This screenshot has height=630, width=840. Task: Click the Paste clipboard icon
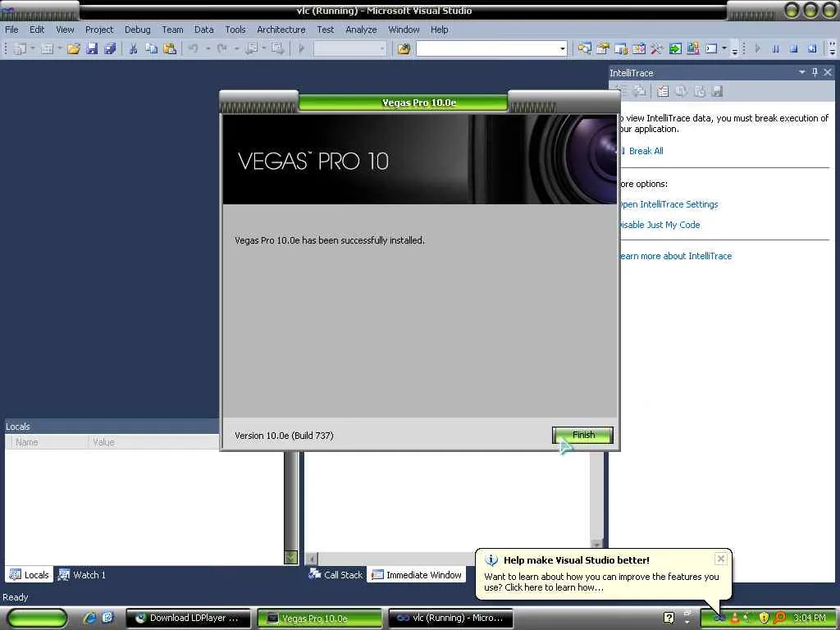pyautogui.click(x=169, y=48)
